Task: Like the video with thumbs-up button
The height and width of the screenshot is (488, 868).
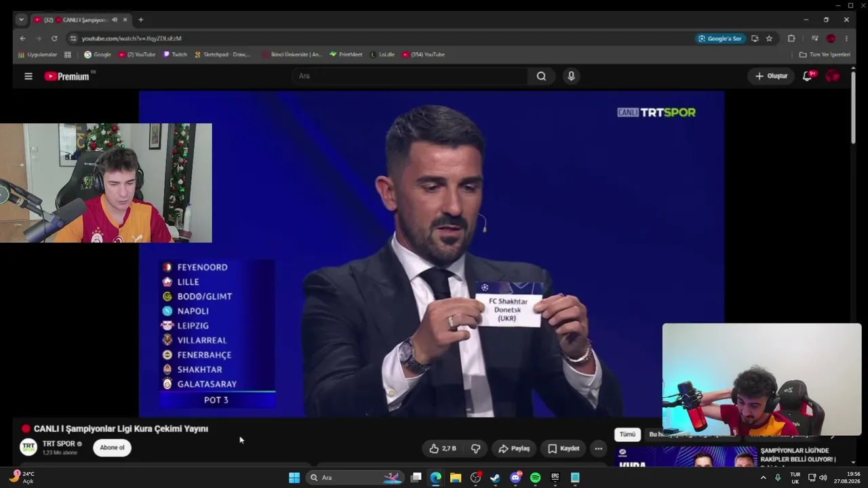Action: point(442,449)
